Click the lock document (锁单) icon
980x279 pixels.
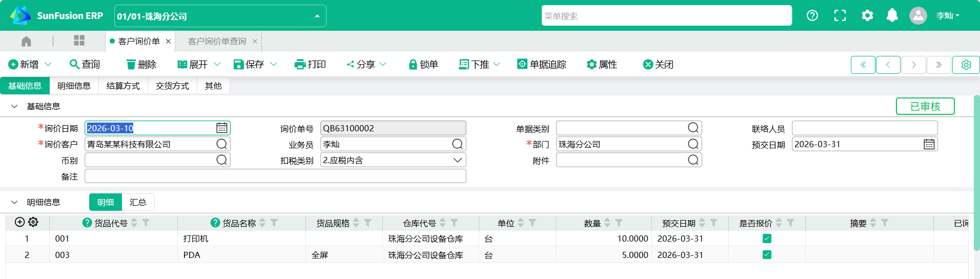point(413,65)
